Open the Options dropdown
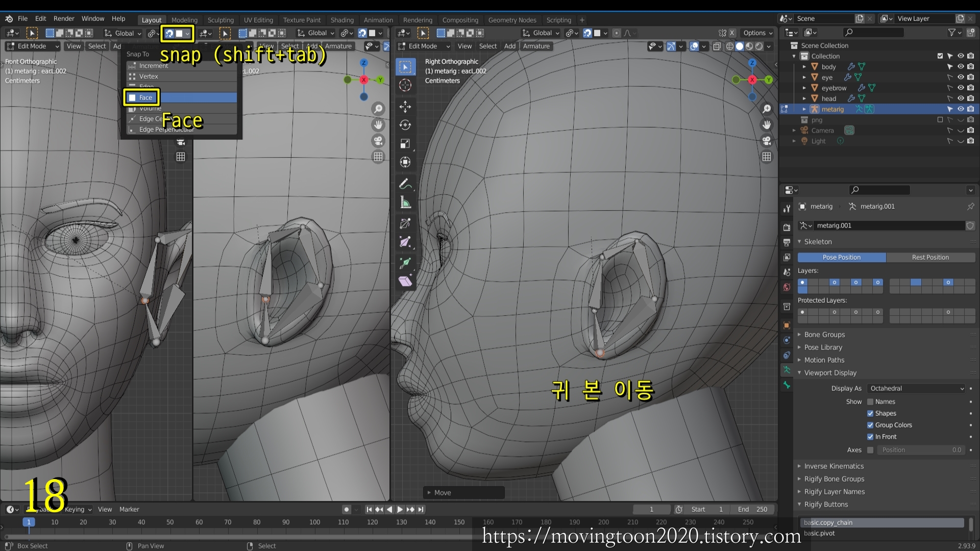 click(757, 33)
